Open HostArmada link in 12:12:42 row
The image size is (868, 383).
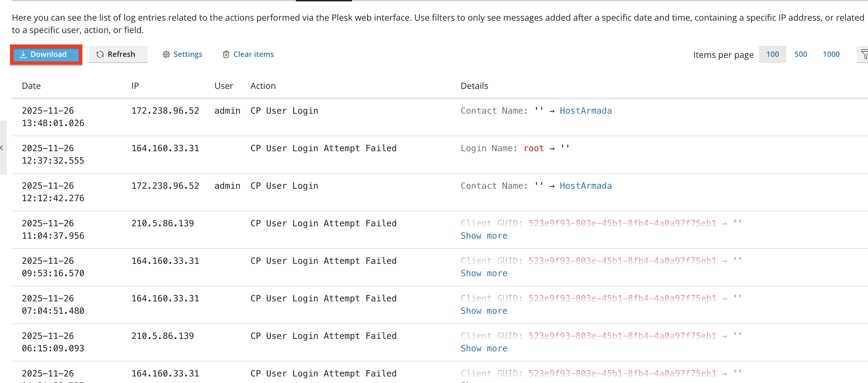[x=586, y=186]
